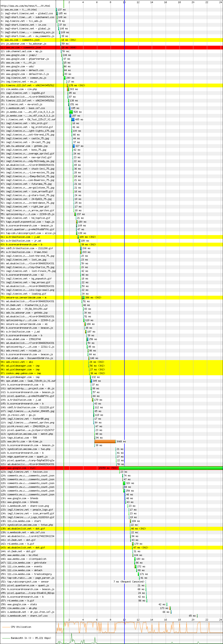The height and width of the screenshot is (644, 223).
Task: Open yellow row 9 'comments.json' (301)
Action: click(x=111, y=40)
